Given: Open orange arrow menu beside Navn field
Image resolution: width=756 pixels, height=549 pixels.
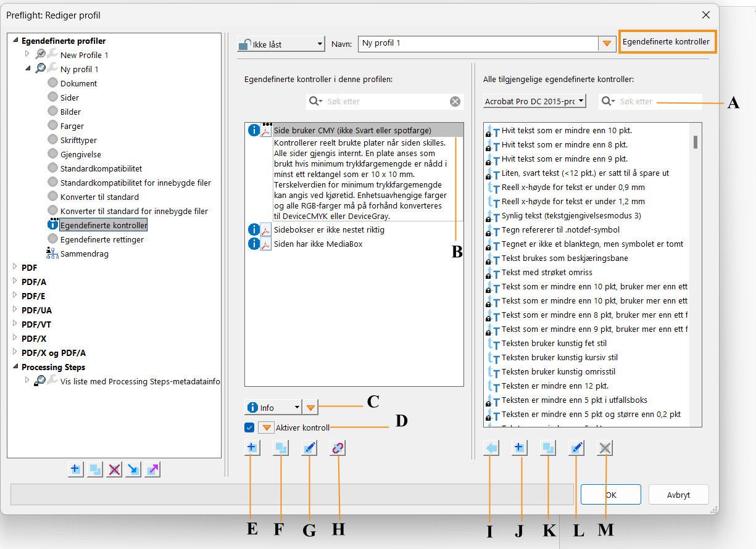Looking at the screenshot, I should coord(607,44).
